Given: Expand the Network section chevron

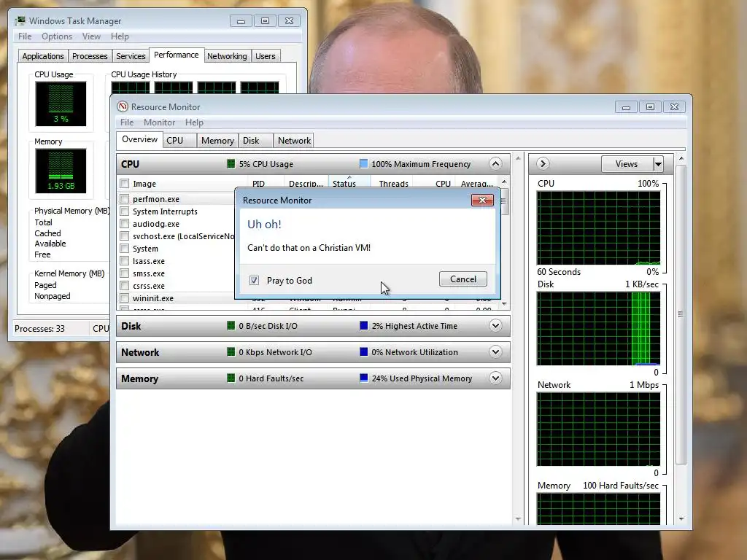Looking at the screenshot, I should tap(495, 352).
